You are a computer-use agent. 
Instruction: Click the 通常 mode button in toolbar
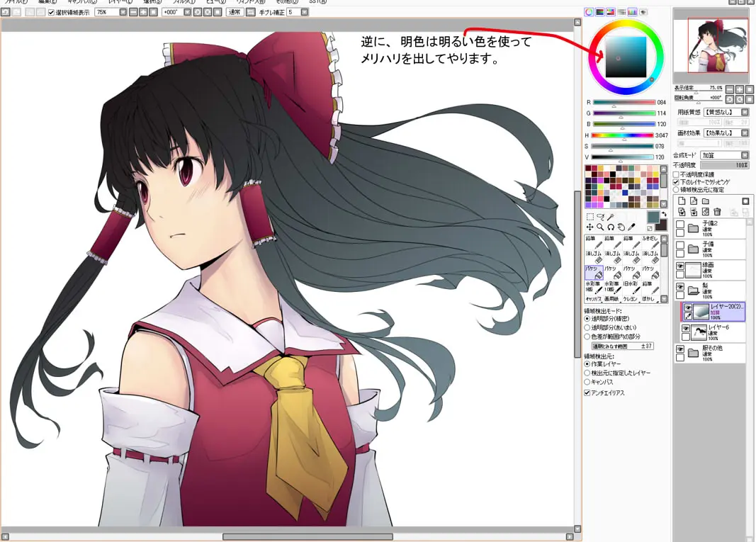[235, 12]
